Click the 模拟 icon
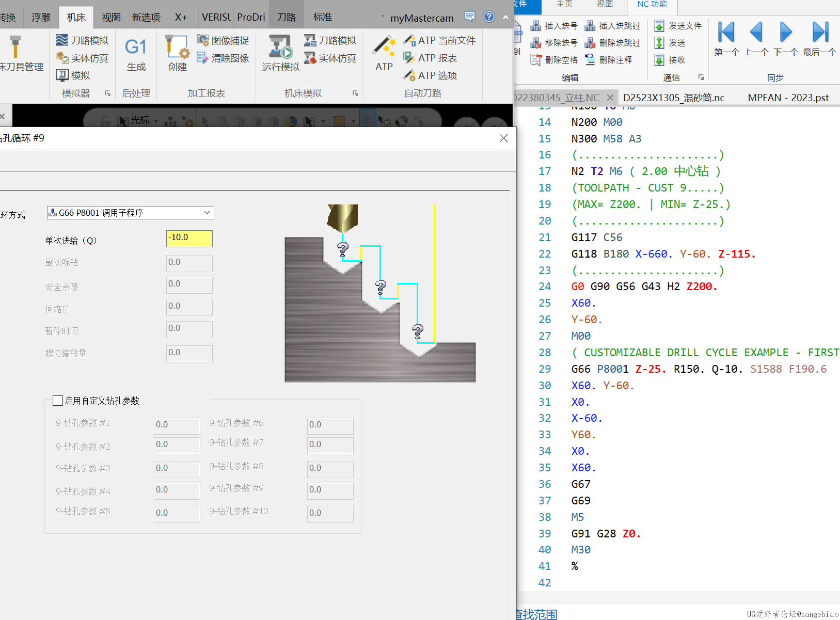The height and width of the screenshot is (620, 840). click(62, 75)
